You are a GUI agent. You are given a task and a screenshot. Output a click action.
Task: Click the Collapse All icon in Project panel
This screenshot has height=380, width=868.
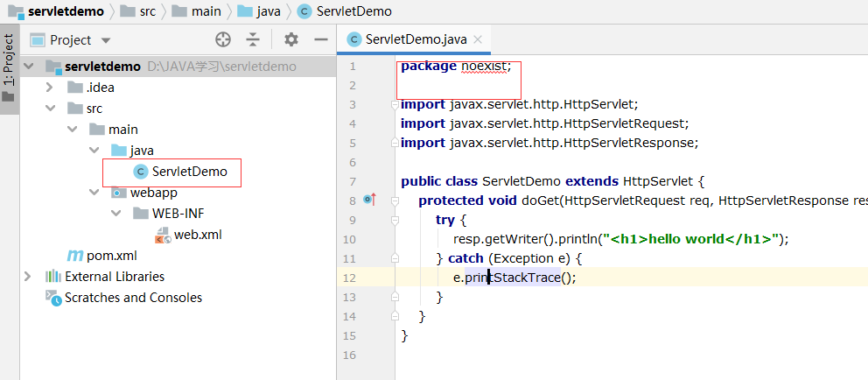[253, 39]
